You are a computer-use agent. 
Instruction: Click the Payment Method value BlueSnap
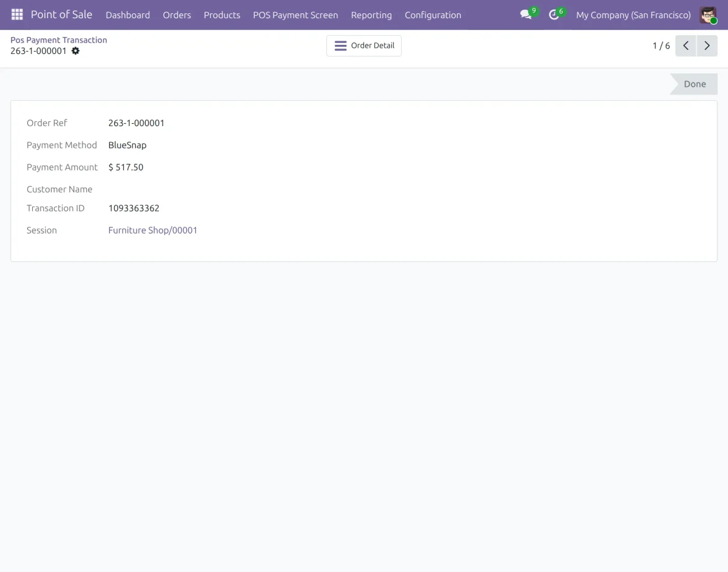click(127, 146)
